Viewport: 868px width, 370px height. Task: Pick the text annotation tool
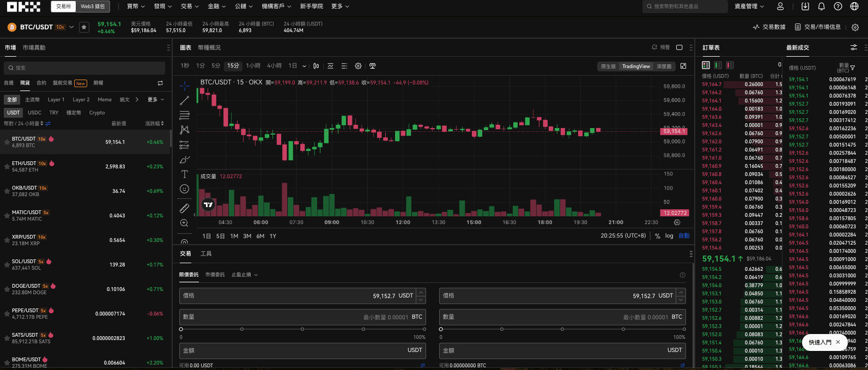click(x=185, y=174)
